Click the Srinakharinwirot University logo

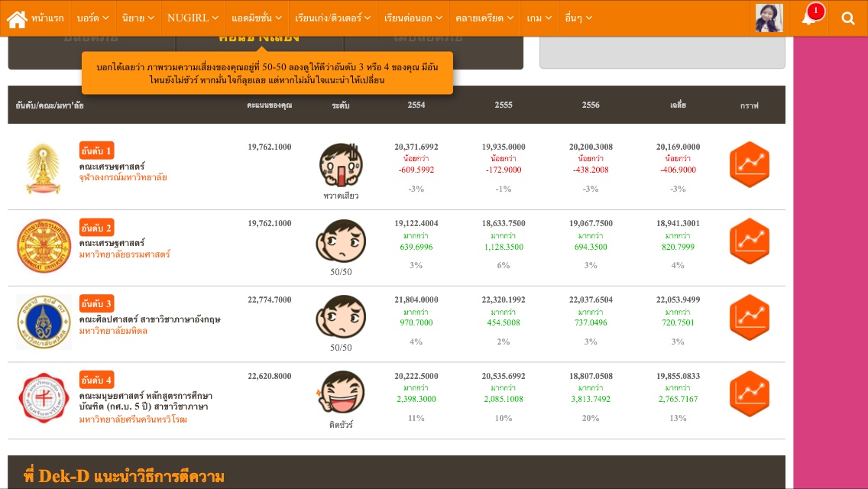click(44, 398)
